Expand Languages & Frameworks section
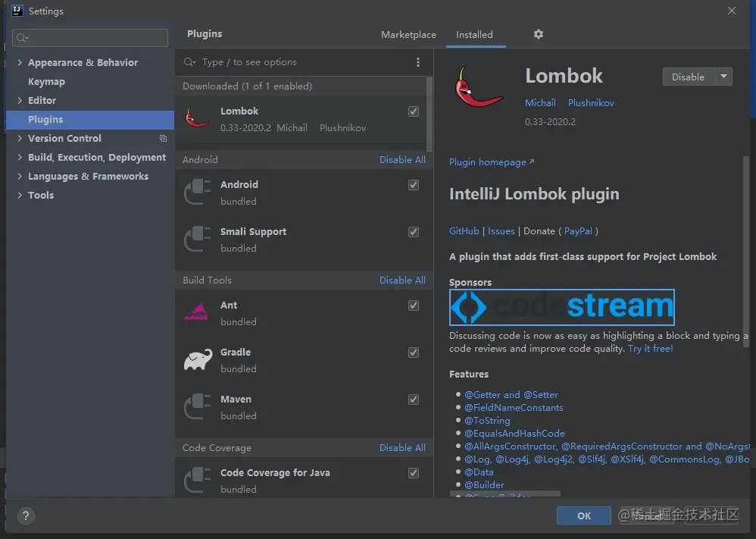The image size is (756, 539). [20, 176]
